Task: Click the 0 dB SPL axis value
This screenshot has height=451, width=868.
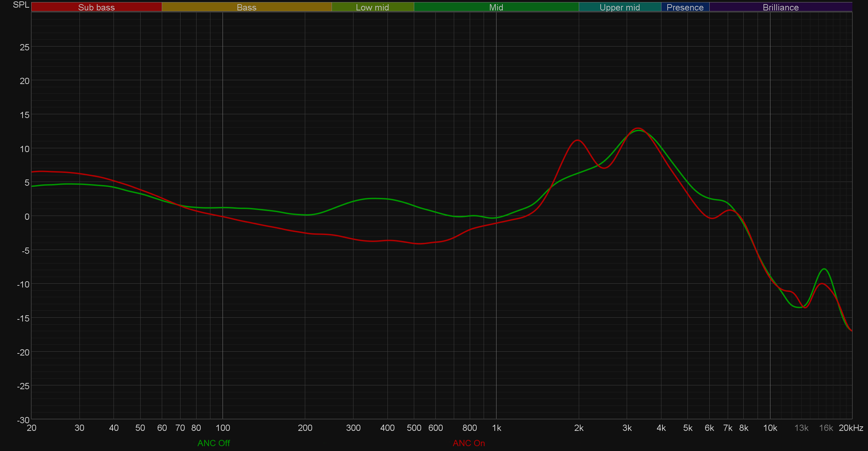Action: point(27,217)
